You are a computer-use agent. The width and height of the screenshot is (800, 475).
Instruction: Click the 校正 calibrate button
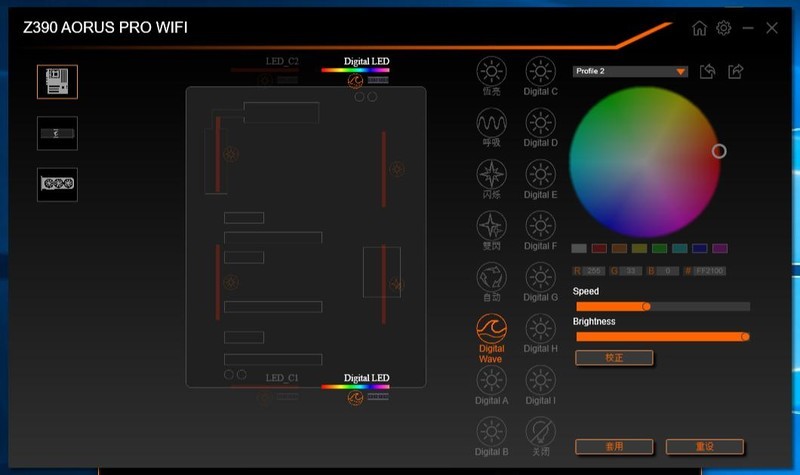point(614,358)
